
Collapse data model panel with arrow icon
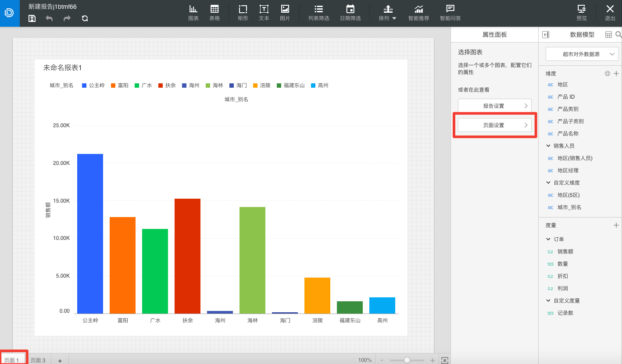pyautogui.click(x=546, y=35)
